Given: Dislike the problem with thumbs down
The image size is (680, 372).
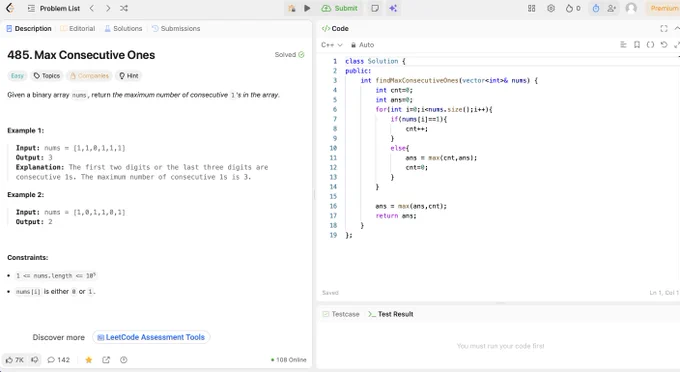Looking at the screenshot, I should (x=35, y=360).
